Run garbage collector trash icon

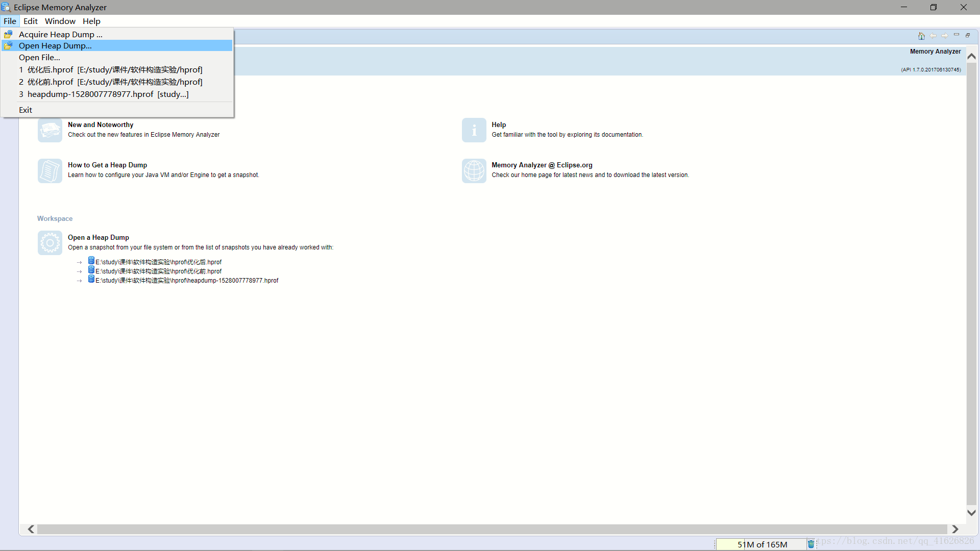pos(811,544)
